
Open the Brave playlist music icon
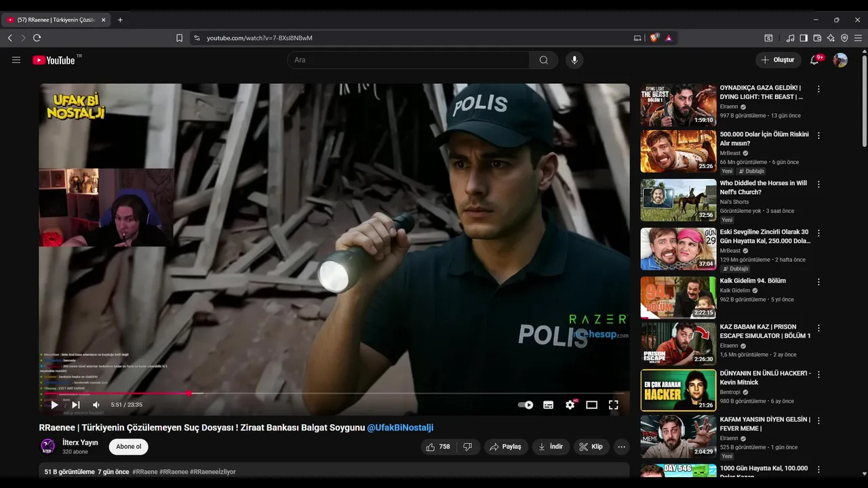pyautogui.click(x=790, y=38)
